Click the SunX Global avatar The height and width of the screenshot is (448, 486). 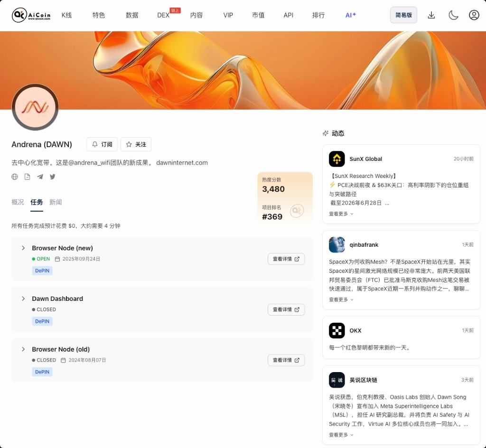[x=336, y=159]
